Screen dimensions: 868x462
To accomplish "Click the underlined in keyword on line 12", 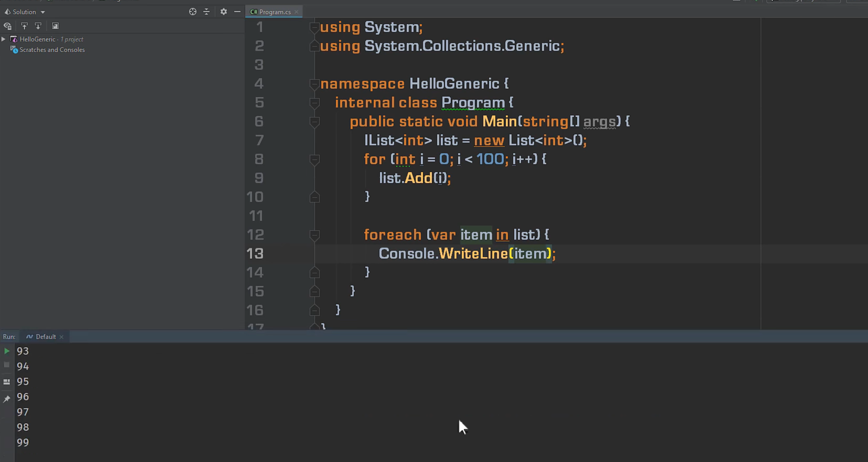I will click(502, 235).
